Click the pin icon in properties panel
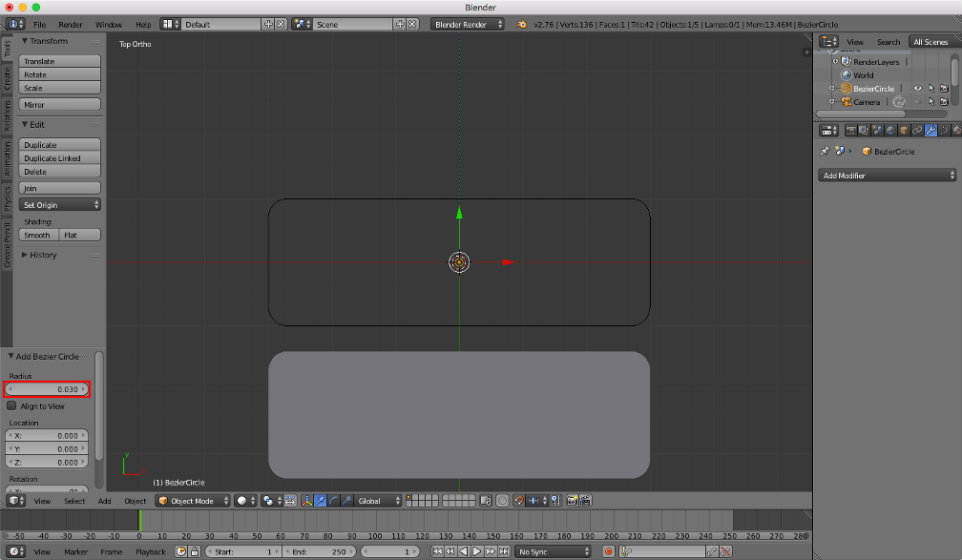 coord(825,151)
